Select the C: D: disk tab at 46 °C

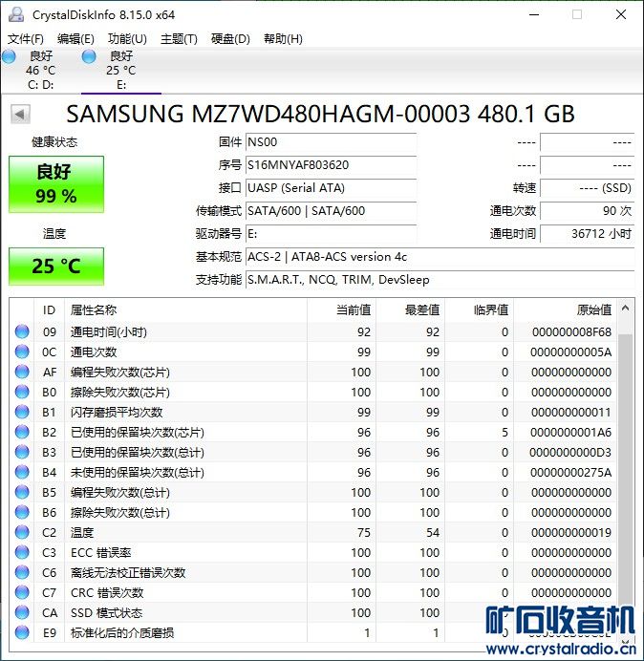40,70
